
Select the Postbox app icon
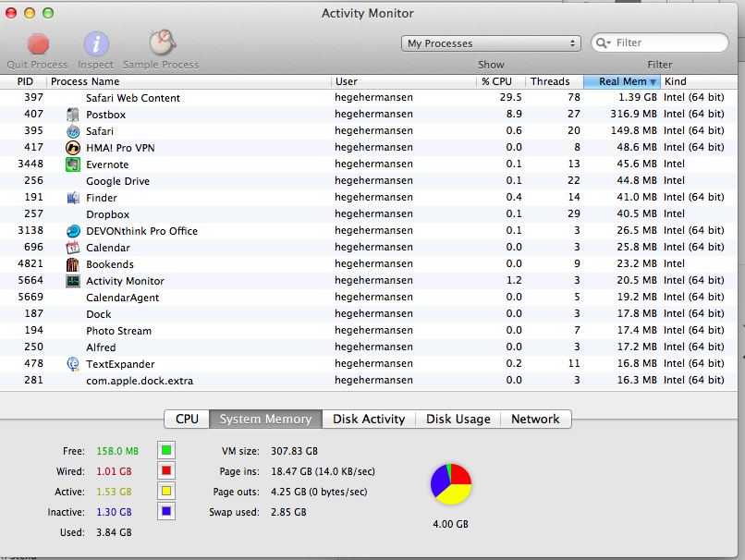[73, 115]
